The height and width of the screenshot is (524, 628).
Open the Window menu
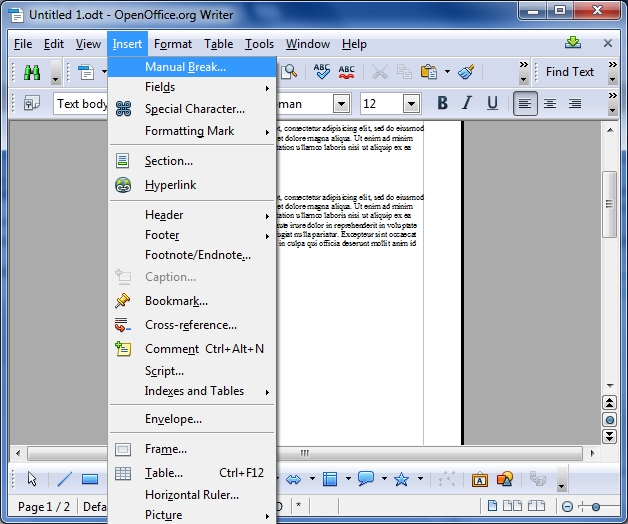click(308, 44)
